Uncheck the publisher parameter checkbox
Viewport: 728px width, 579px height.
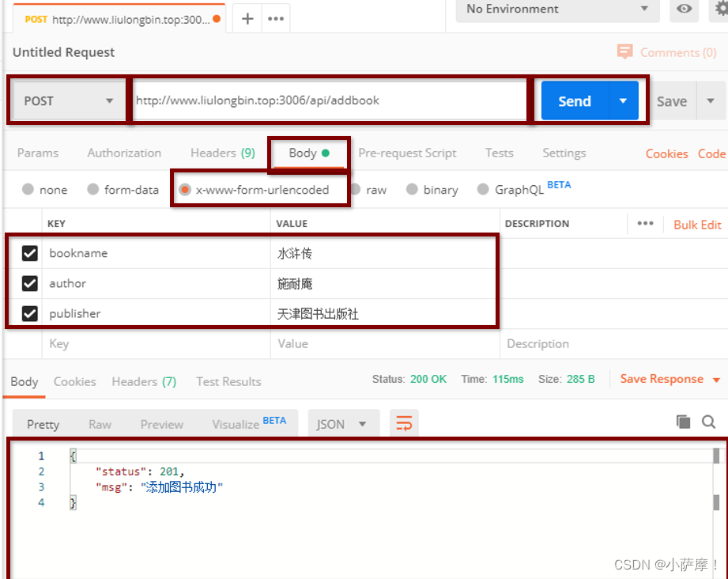click(x=30, y=314)
